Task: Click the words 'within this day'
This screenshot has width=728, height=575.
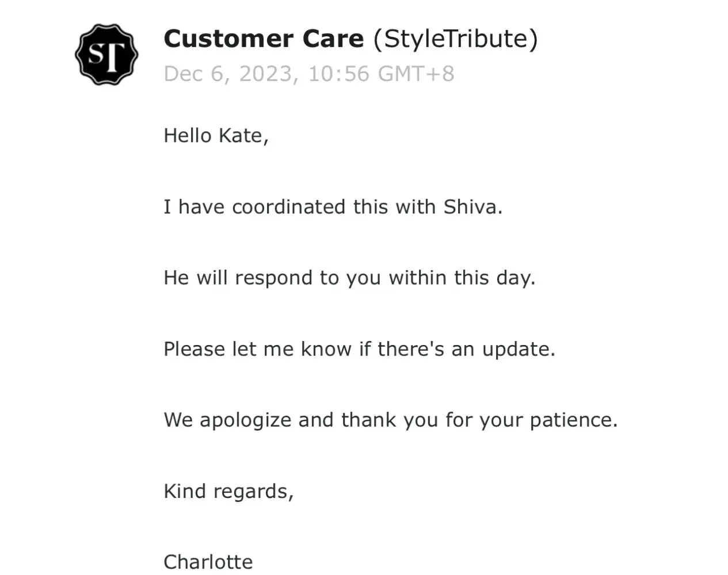Action: pos(460,278)
